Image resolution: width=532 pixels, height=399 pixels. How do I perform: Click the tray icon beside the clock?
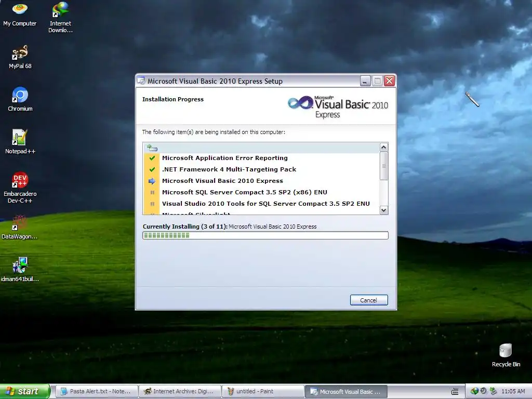pyautogui.click(x=493, y=391)
